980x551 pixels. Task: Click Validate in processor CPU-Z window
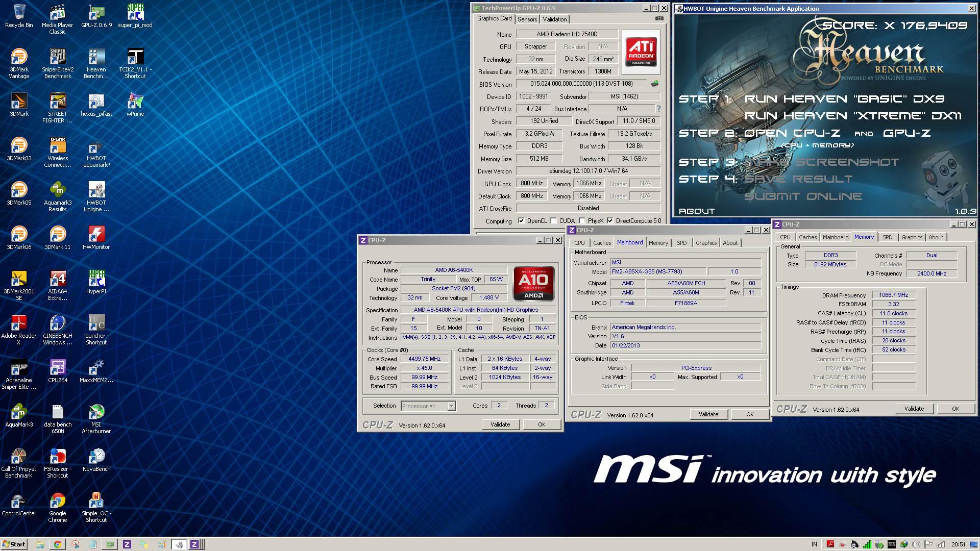[x=500, y=424]
